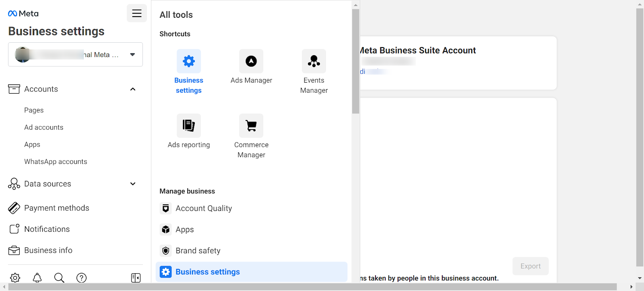Click the Accounts archive box icon
644x291 pixels.
tap(14, 89)
